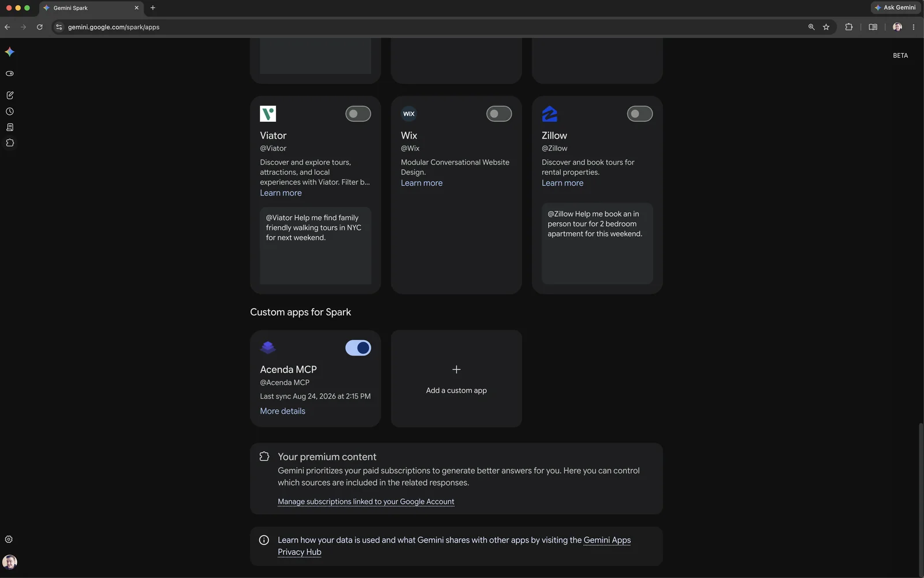The image size is (924, 578).
Task: Click the Zillow logo icon
Action: point(550,114)
